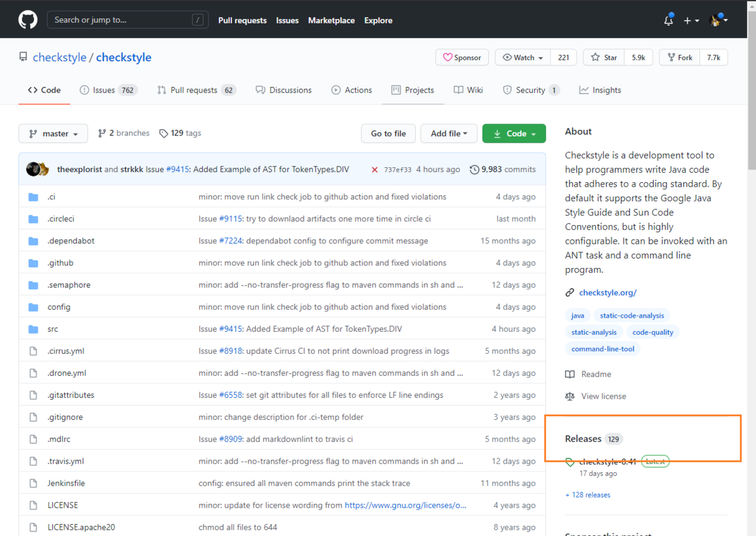Image resolution: width=756 pixels, height=536 pixels.
Task: Open the checkstyle.org website link
Action: point(608,293)
